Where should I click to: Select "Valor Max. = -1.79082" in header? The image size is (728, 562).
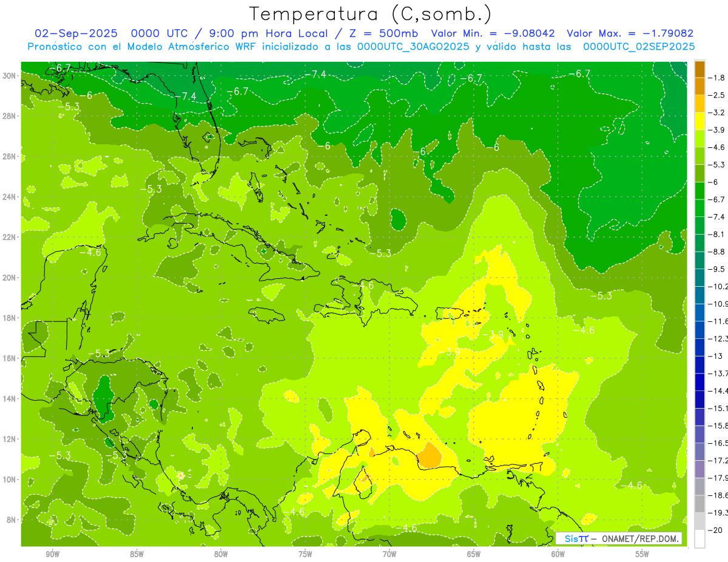pos(630,33)
